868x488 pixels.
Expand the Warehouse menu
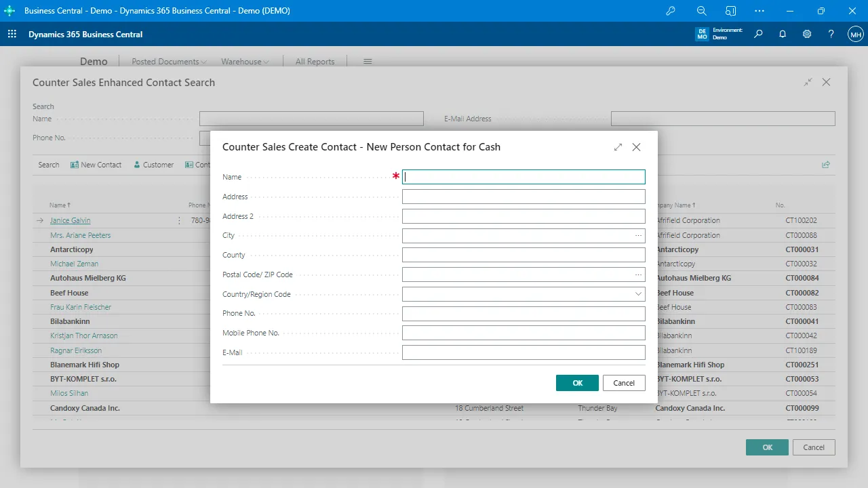(x=245, y=62)
